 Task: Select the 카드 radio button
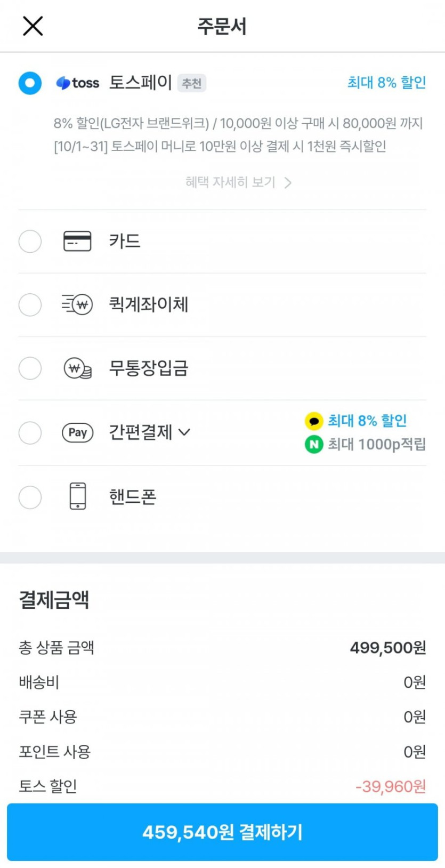pyautogui.click(x=30, y=241)
